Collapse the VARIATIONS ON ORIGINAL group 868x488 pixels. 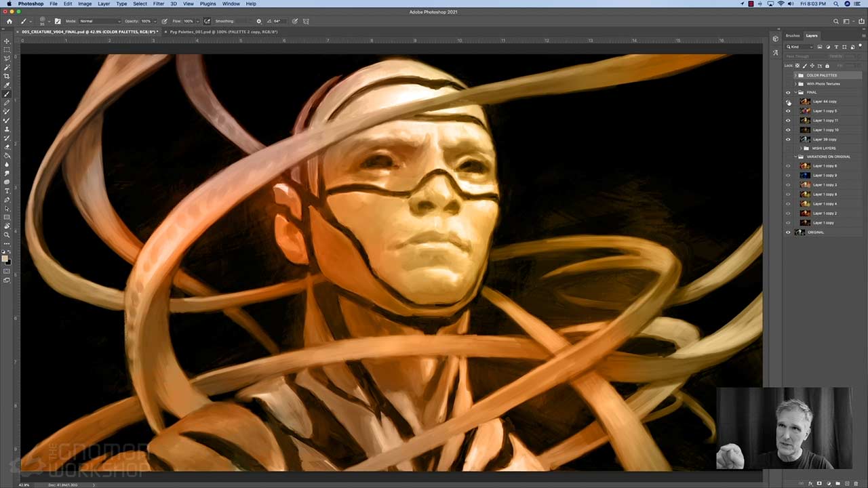[795, 157]
